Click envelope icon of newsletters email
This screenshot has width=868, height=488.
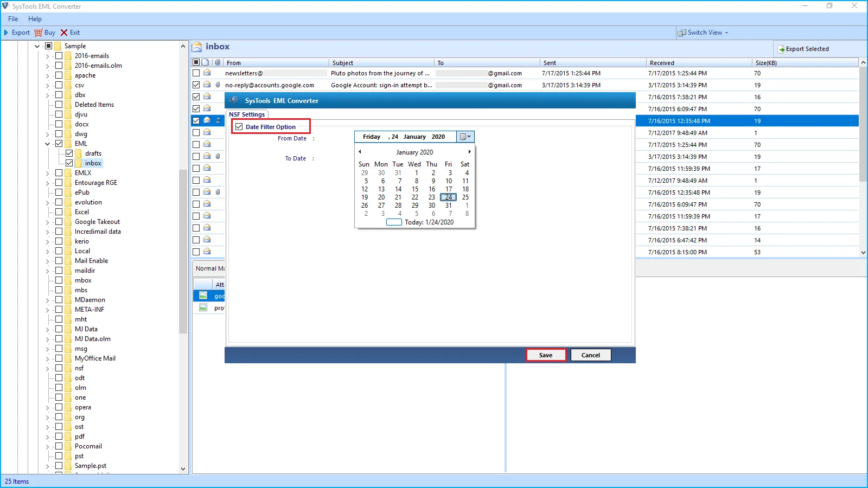pyautogui.click(x=207, y=73)
